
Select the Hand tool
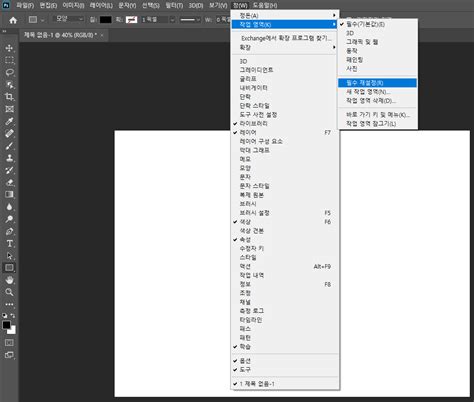(9, 280)
